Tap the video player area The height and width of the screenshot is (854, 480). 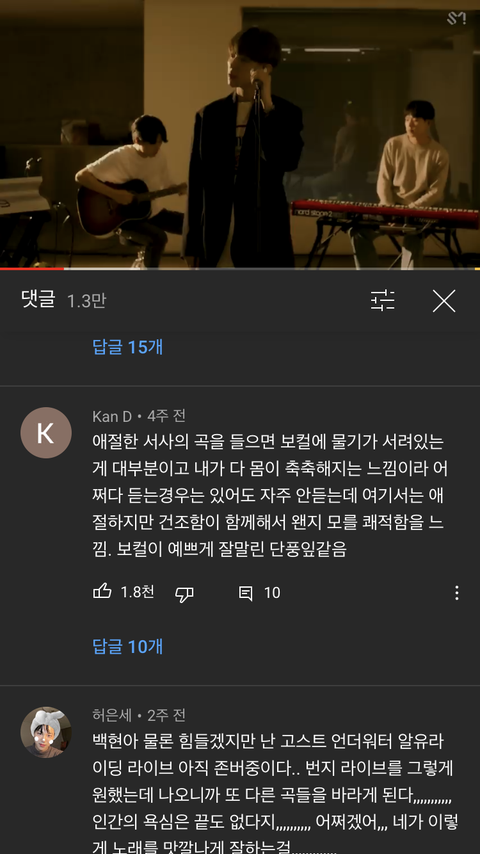[240, 133]
